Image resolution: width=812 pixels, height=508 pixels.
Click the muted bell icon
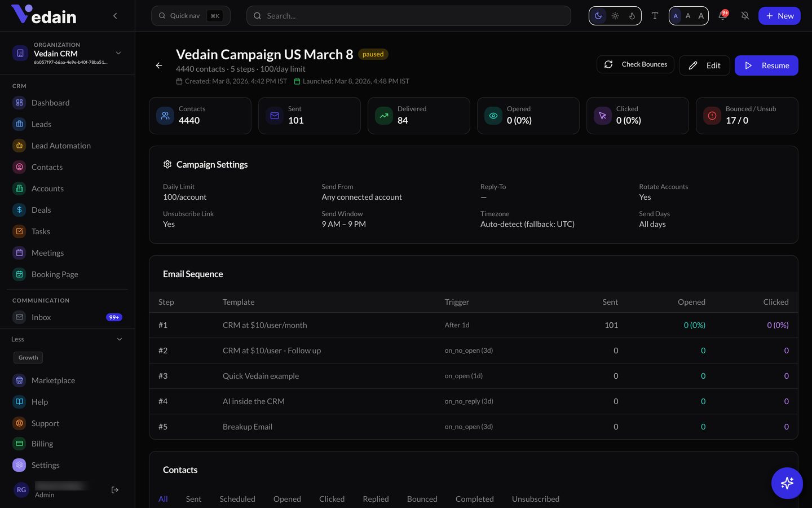click(745, 16)
